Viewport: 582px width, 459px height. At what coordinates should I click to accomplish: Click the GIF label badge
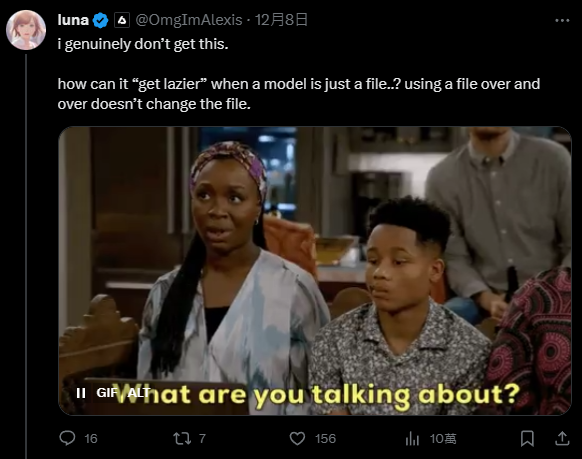pyautogui.click(x=107, y=393)
